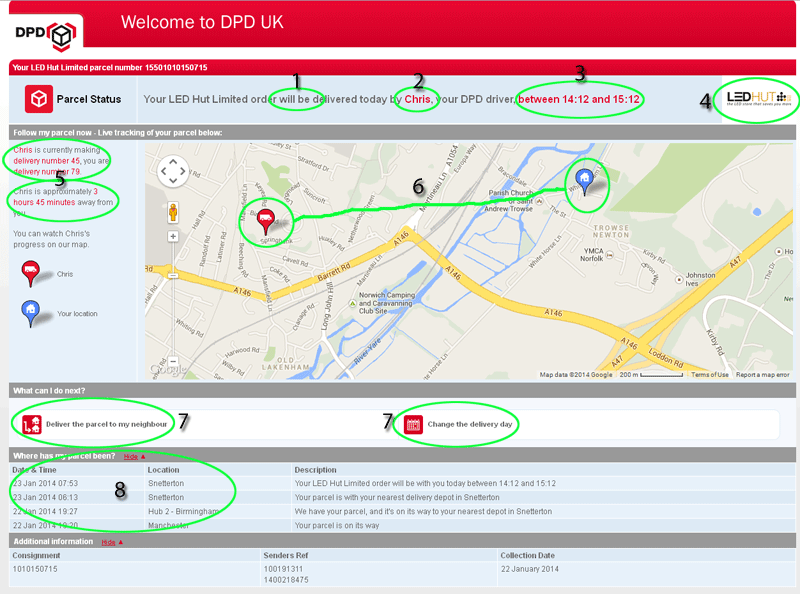Click the map pan direction control
The image size is (800, 594).
173,170
